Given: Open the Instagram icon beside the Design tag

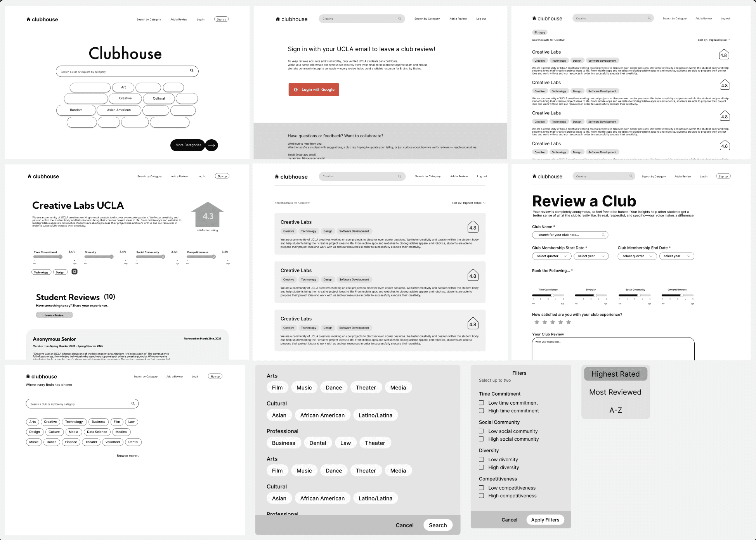Looking at the screenshot, I should (75, 272).
